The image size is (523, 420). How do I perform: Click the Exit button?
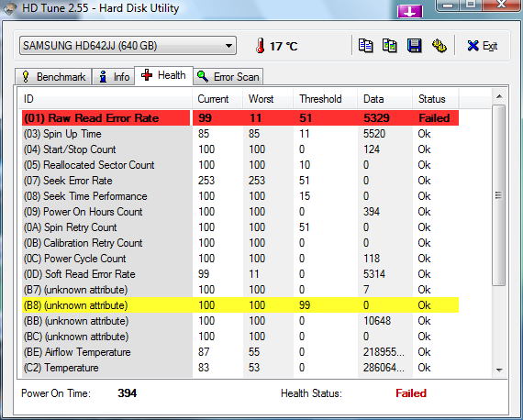click(x=483, y=46)
